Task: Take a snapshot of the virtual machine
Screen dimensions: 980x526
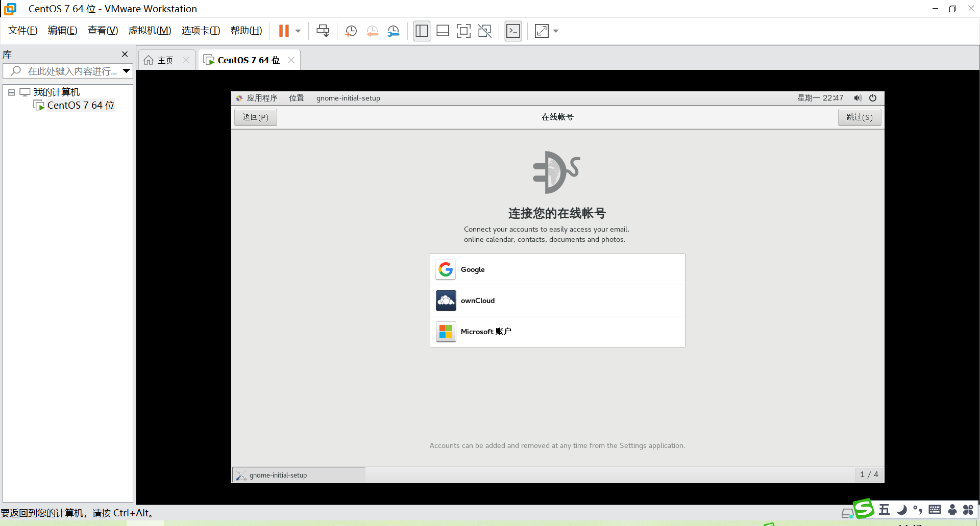Action: click(351, 31)
